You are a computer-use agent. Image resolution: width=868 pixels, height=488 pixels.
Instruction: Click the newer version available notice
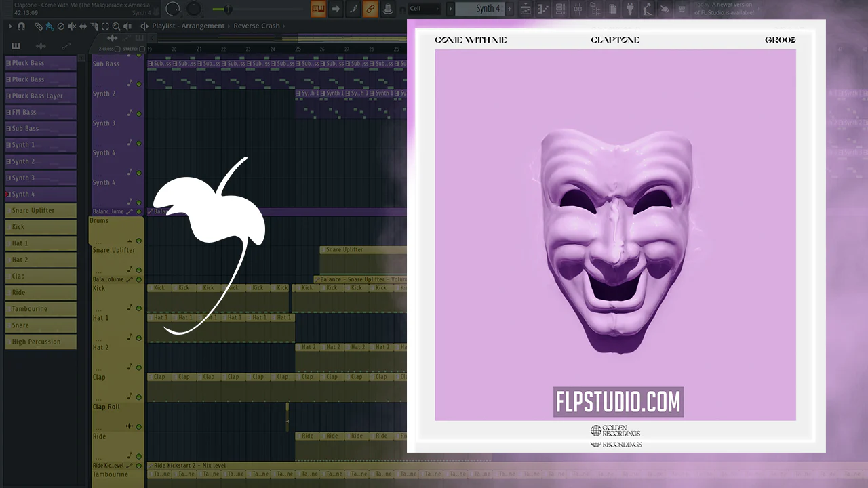[x=723, y=9]
